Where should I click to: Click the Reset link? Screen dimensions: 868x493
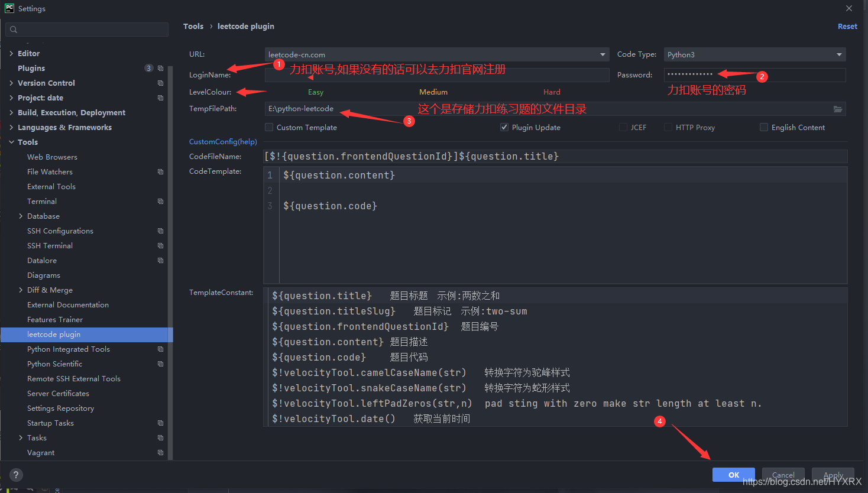pyautogui.click(x=847, y=27)
